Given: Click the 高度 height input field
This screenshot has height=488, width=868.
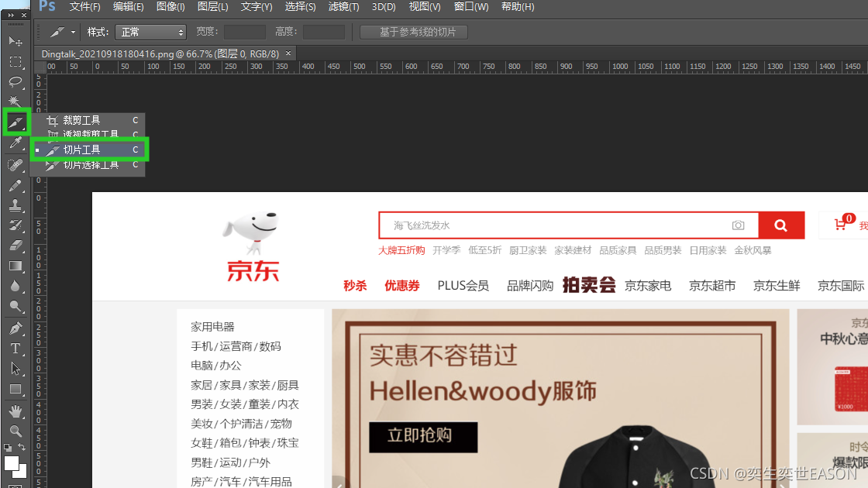Looking at the screenshot, I should [324, 32].
